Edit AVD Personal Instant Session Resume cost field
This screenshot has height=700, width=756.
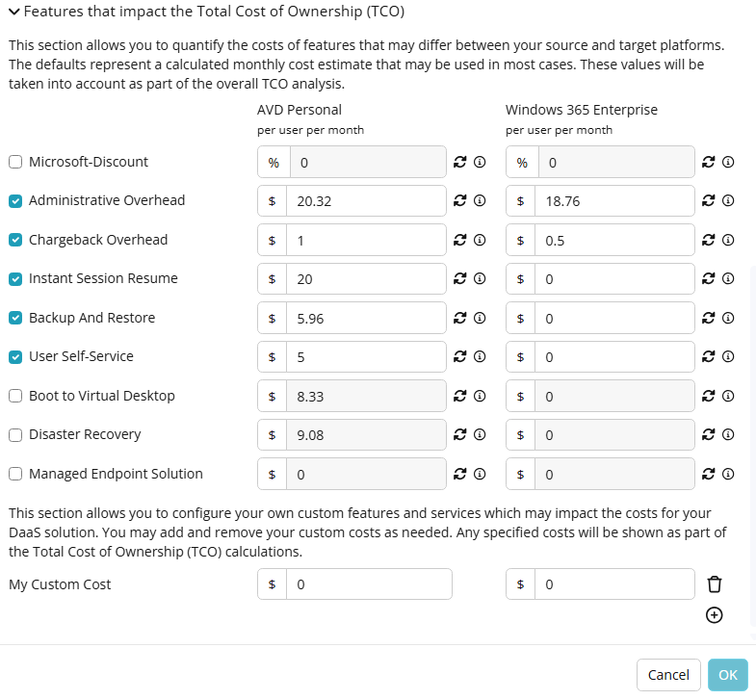[x=366, y=278]
